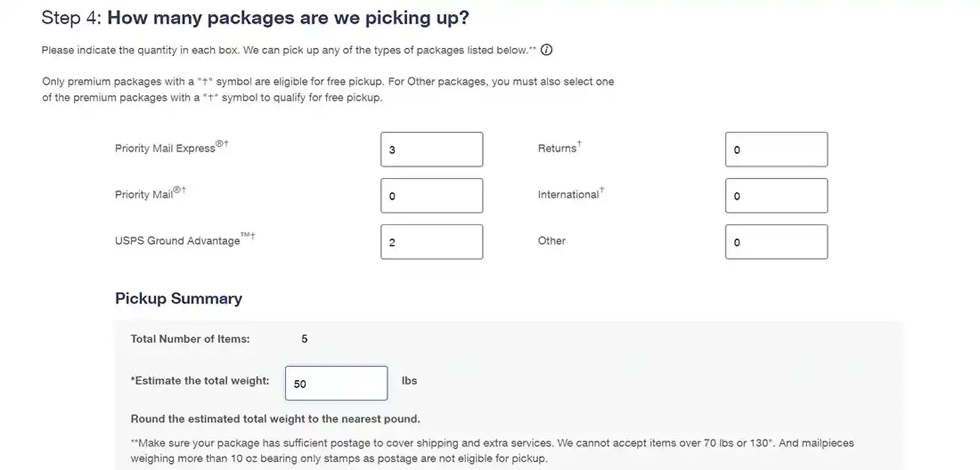Click the USPS Ground Advantage quantity field
The width and height of the screenshot is (980, 470).
[431, 242]
